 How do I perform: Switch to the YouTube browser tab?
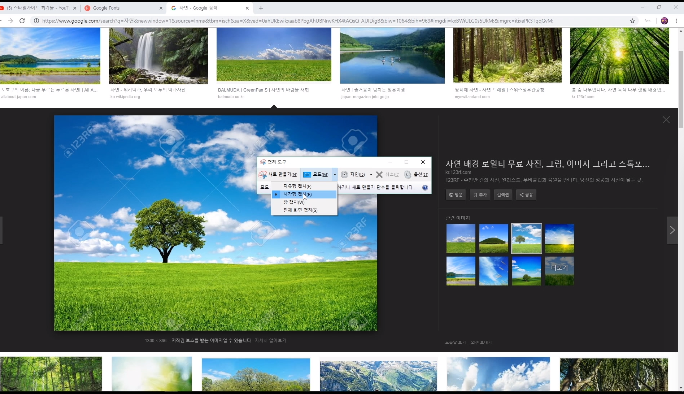[38, 8]
